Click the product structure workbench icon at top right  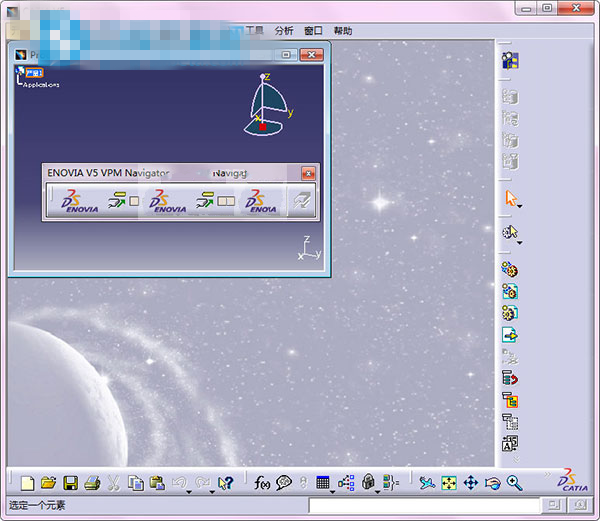tap(510, 60)
